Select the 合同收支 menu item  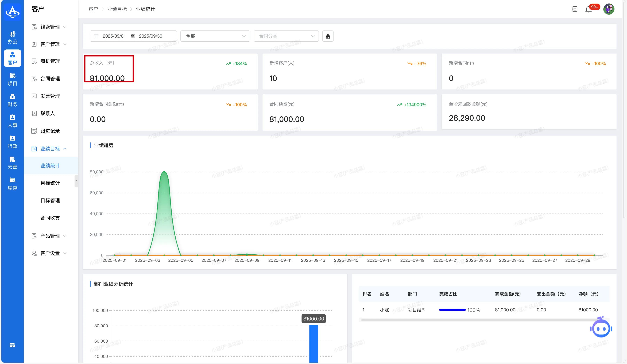pos(50,218)
